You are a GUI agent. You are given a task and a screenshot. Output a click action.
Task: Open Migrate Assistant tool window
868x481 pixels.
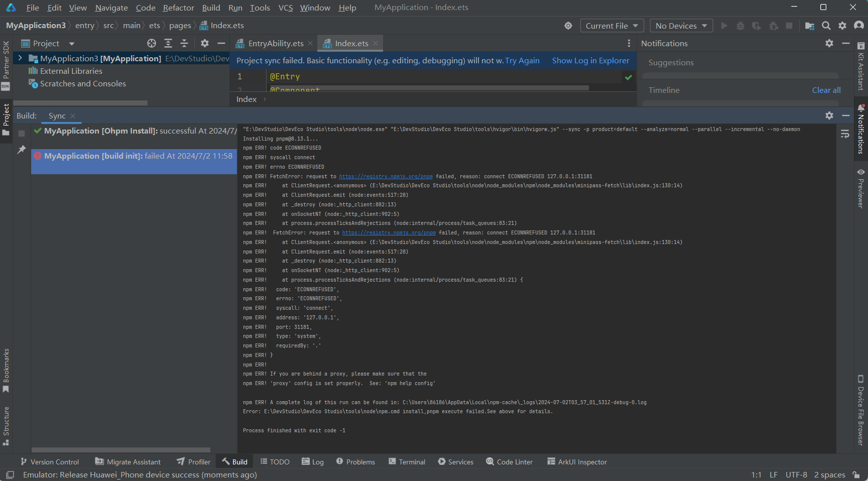(128, 462)
